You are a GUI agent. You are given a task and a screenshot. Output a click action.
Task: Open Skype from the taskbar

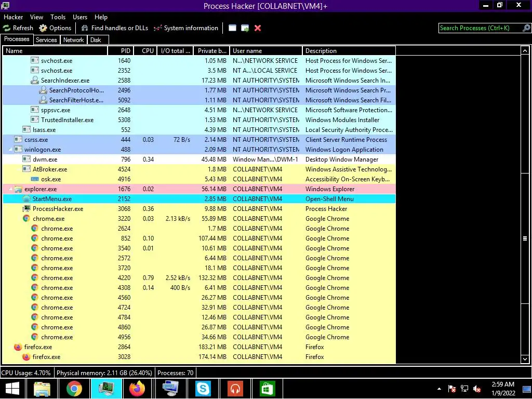tap(203, 389)
